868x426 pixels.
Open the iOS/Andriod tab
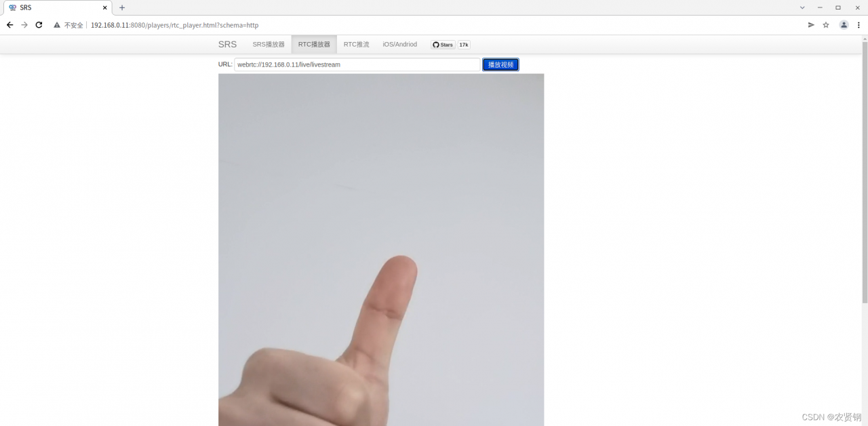399,45
